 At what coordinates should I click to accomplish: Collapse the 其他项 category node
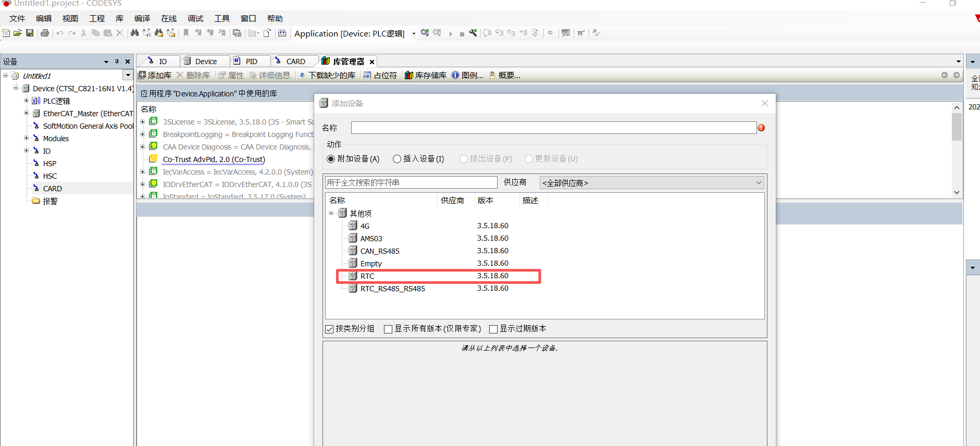tap(331, 213)
